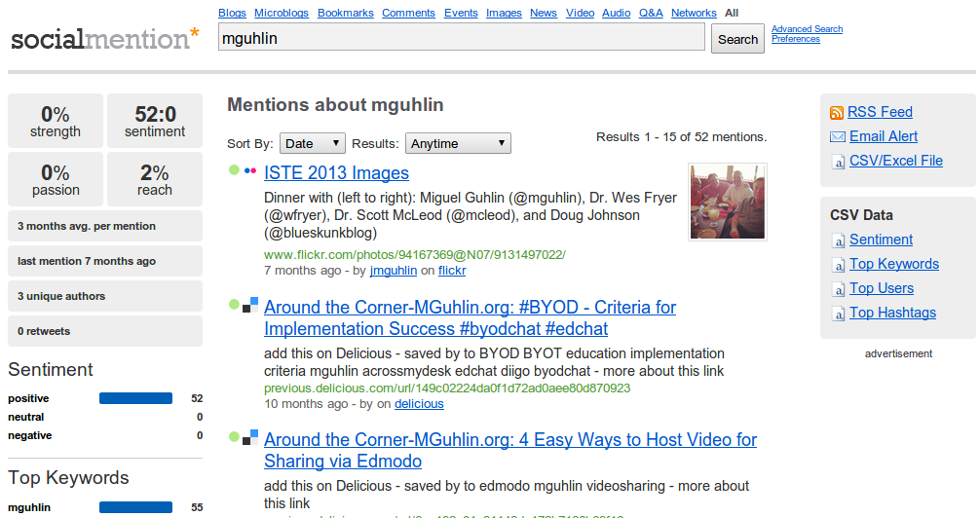This screenshot has width=980, height=518.
Task: Click the CSV/Excel File document icon
Action: click(838, 162)
